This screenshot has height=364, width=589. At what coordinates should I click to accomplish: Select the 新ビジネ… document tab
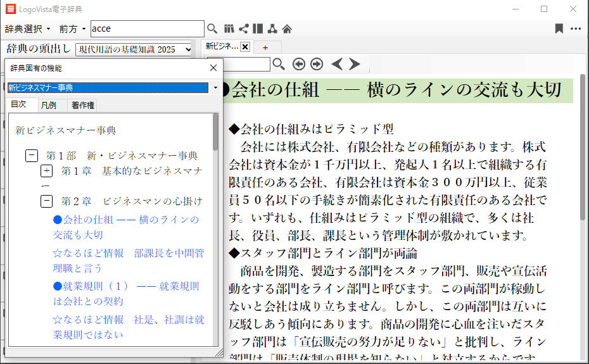click(x=222, y=47)
